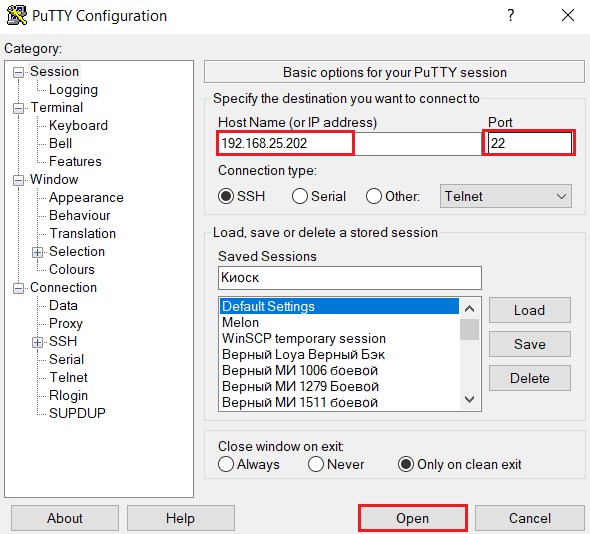Click the saved sessions list down arrow
The image size is (590, 534).
coord(469,399)
